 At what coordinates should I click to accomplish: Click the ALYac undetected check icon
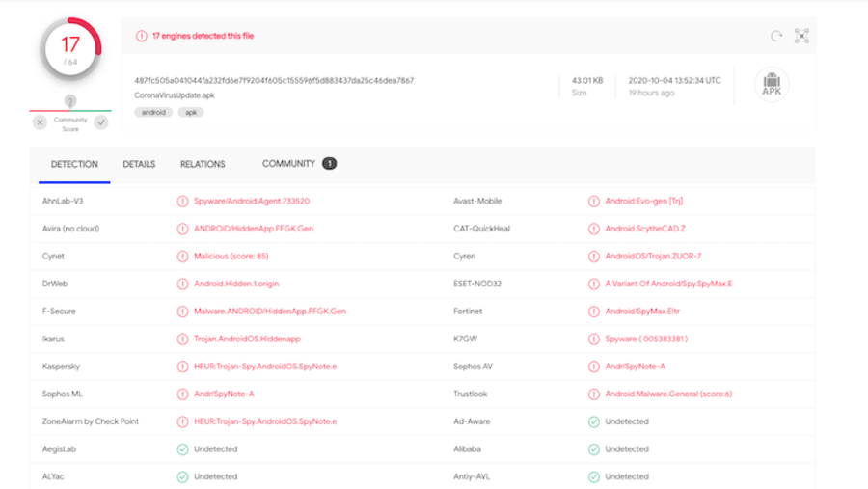[182, 476]
